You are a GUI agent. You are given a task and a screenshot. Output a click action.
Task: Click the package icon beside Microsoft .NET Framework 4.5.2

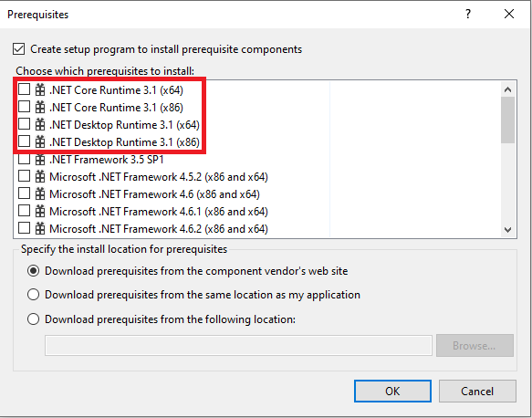pos(40,176)
